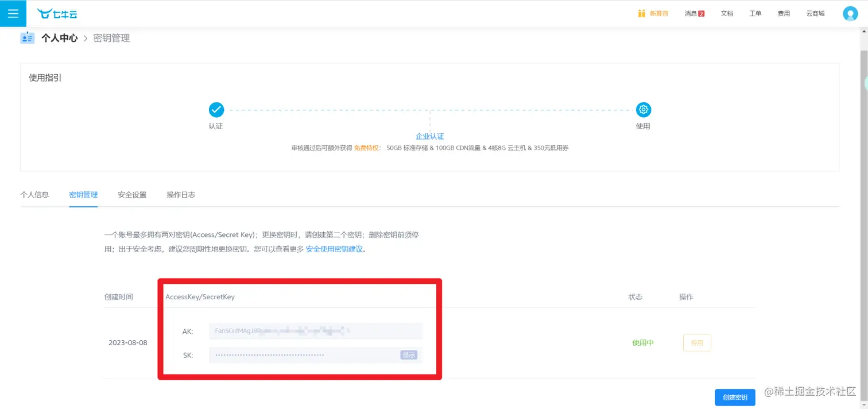Click 新推官 promotion link
This screenshot has width=868, height=409.
659,13
